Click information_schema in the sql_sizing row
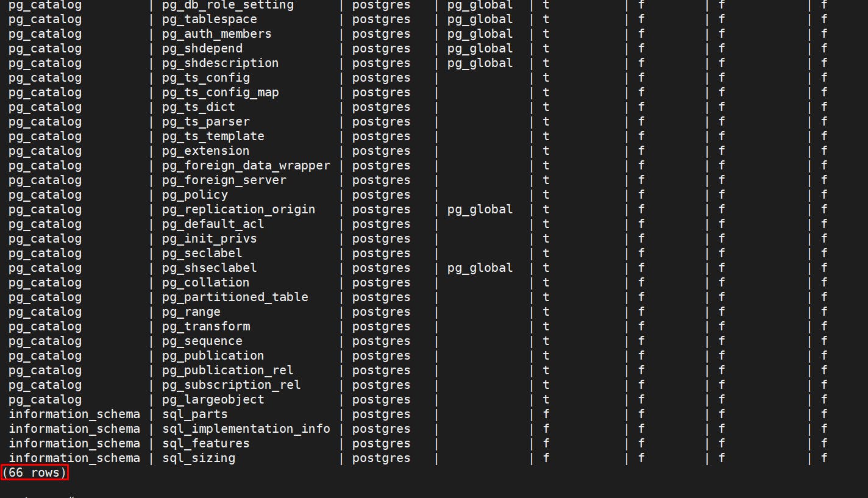 point(74,458)
